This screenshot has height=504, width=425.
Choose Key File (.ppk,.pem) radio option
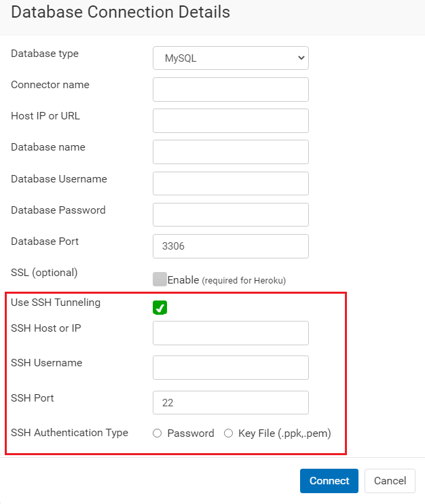(228, 433)
